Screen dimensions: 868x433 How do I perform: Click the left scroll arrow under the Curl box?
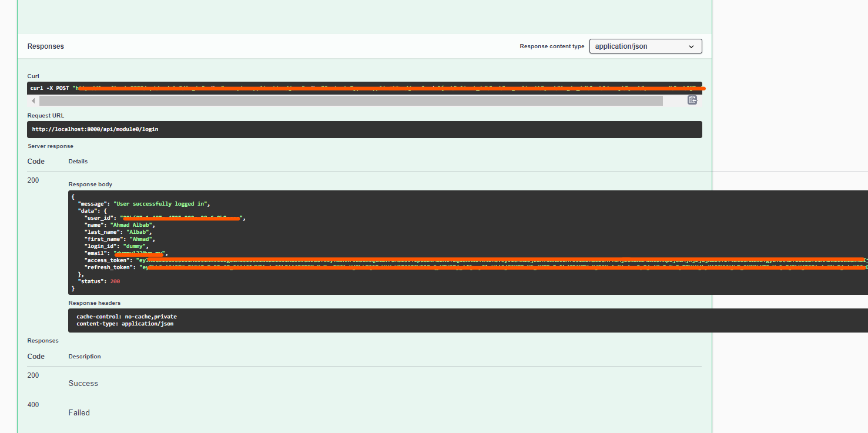33,100
